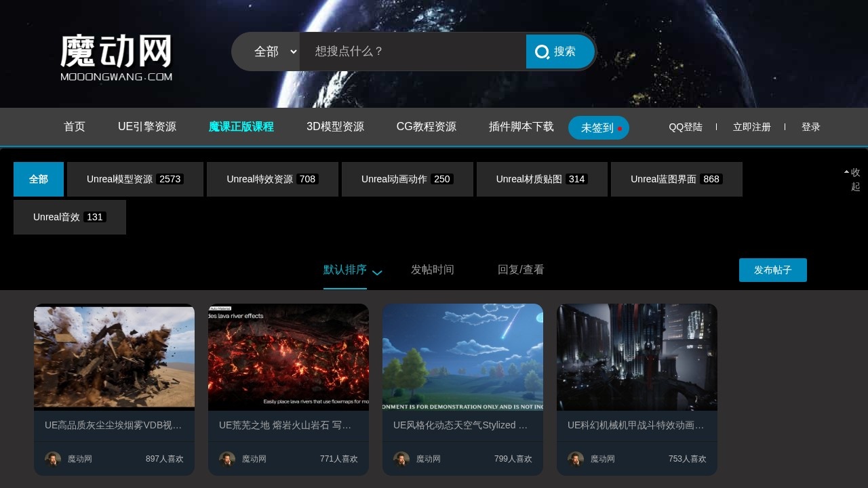The height and width of the screenshot is (488, 868).
Task: Open the UE引擎资源 navigation menu
Action: tap(147, 127)
